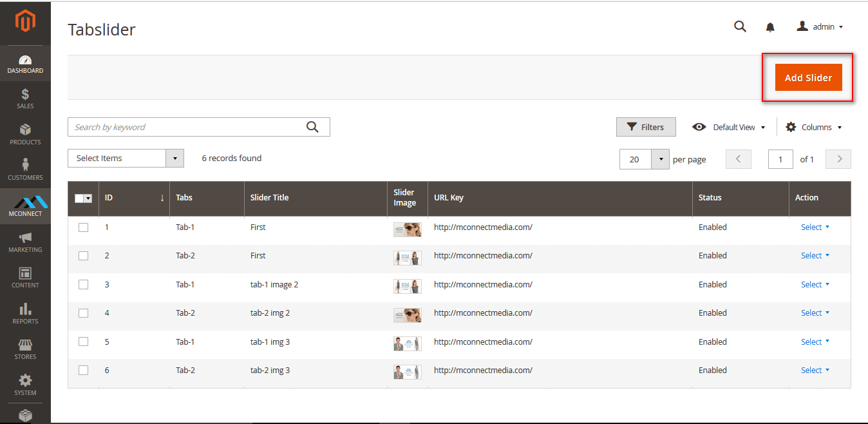The image size is (868, 424).
Task: Click the magnifier icon in page header
Action: (x=740, y=26)
